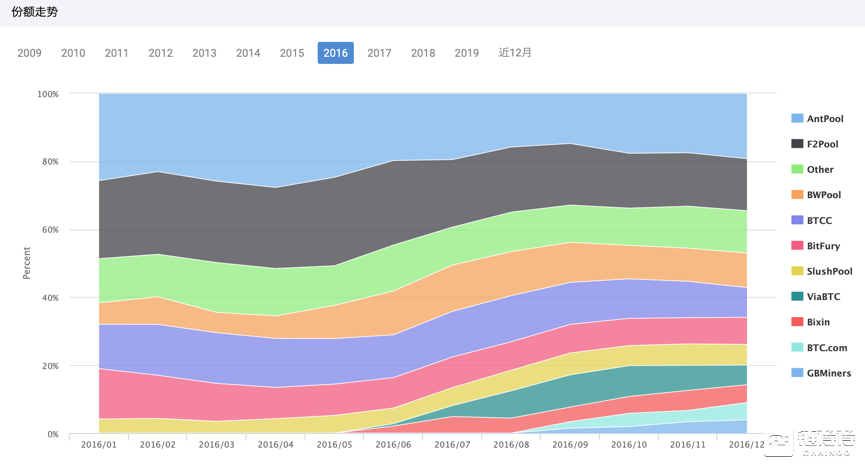Click the BTC.com cyan legend icon

click(797, 348)
